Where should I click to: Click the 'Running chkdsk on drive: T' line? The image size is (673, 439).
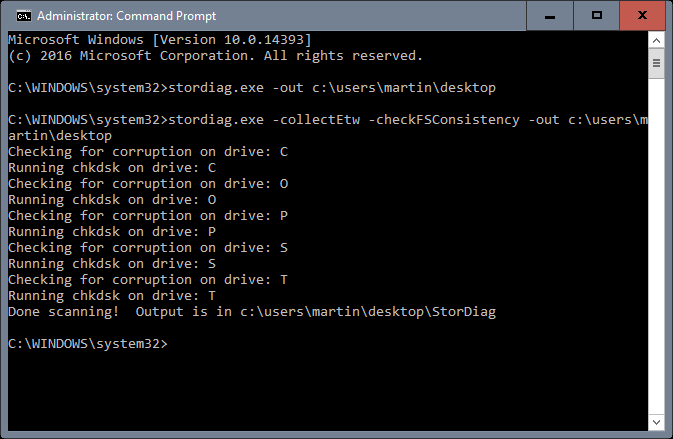click(x=112, y=296)
